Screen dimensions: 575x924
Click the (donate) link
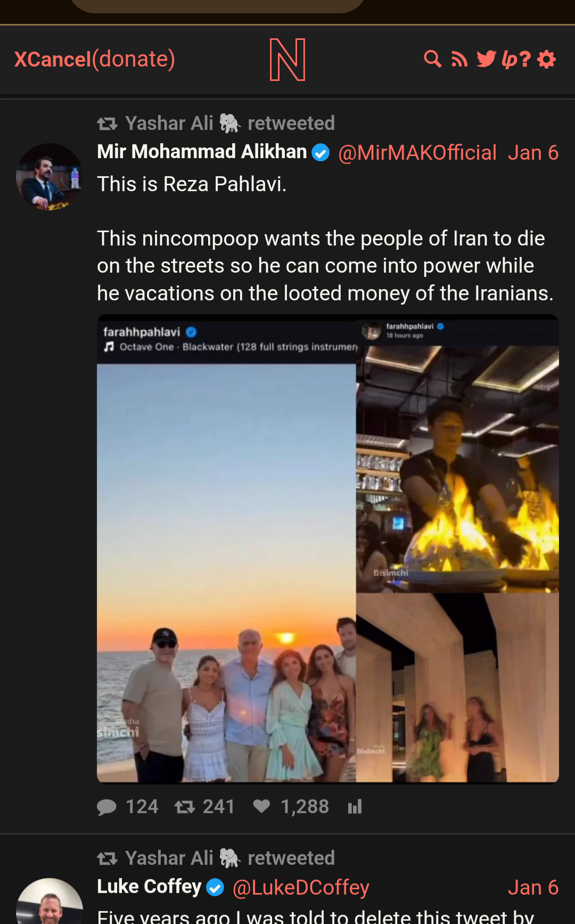pyautogui.click(x=134, y=59)
